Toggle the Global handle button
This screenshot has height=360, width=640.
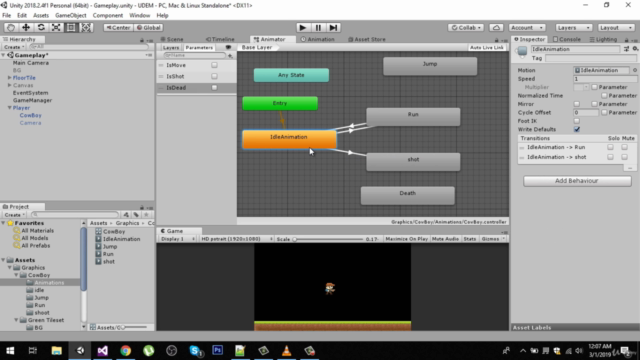pyautogui.click(x=149, y=27)
